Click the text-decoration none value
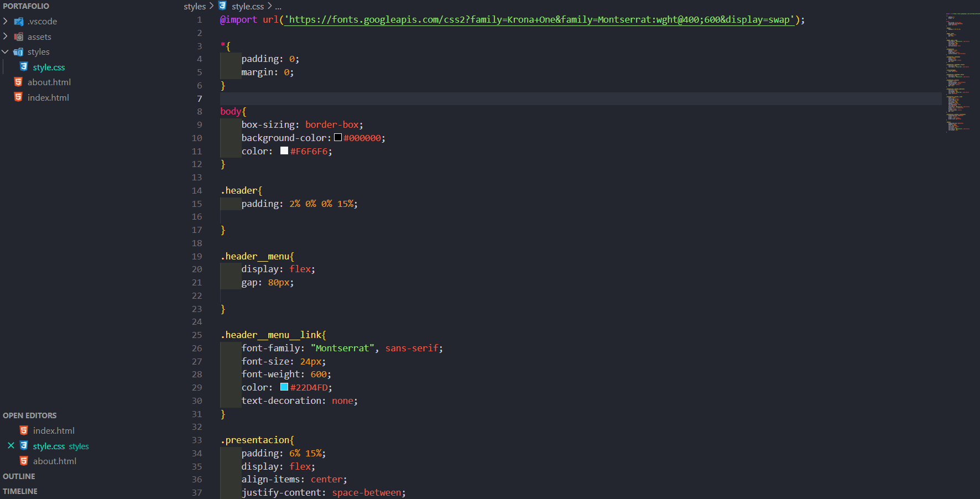The image size is (980, 499). tap(342, 401)
